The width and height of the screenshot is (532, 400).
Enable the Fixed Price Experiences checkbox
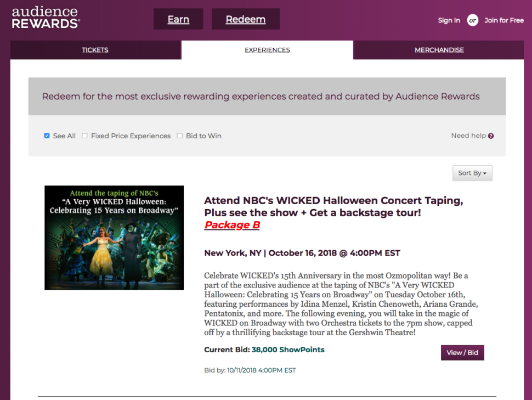[x=84, y=136]
